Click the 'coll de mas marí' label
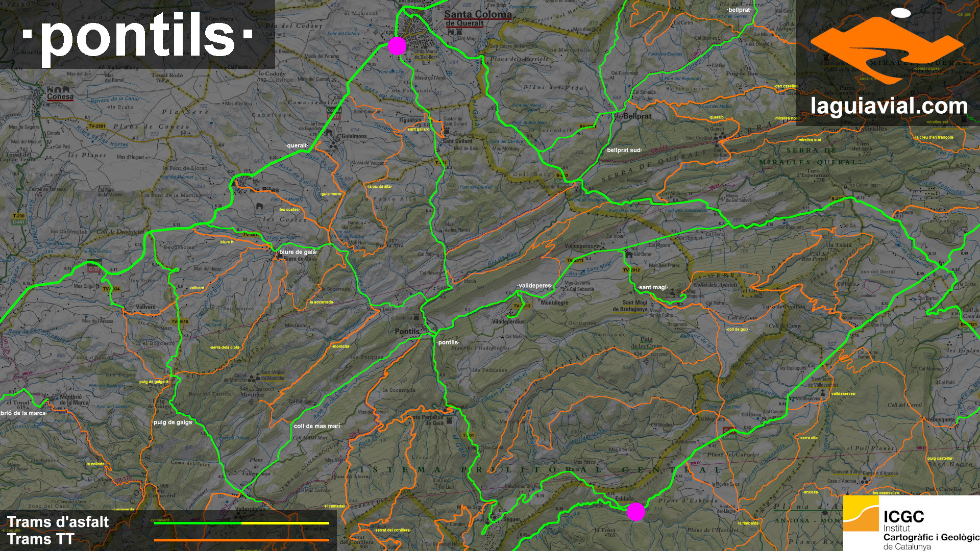Image resolution: width=980 pixels, height=551 pixels. [x=316, y=426]
